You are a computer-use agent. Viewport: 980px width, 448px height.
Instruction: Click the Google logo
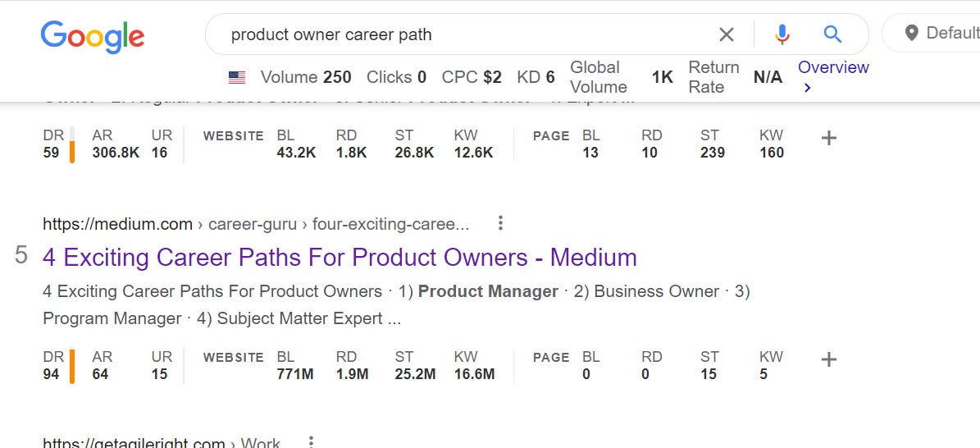point(93,35)
